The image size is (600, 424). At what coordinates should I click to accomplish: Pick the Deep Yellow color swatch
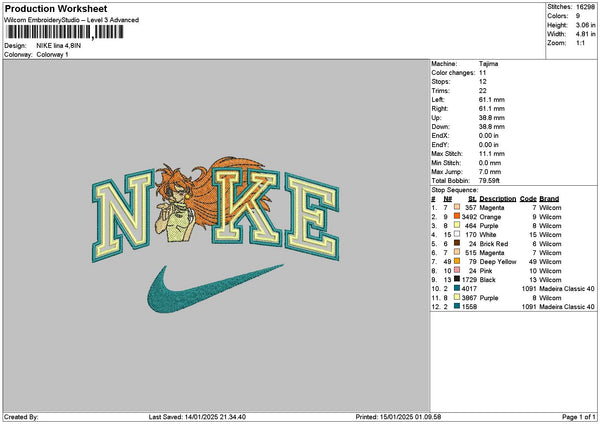(457, 261)
